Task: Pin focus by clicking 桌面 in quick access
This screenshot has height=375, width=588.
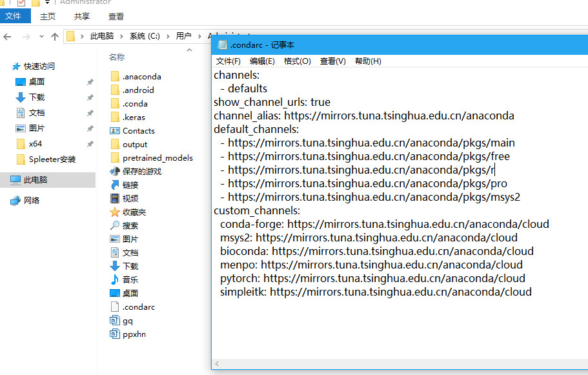Action: point(36,81)
